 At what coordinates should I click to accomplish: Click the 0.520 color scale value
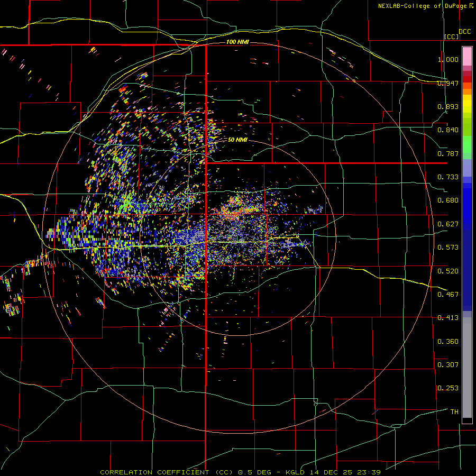(x=448, y=271)
